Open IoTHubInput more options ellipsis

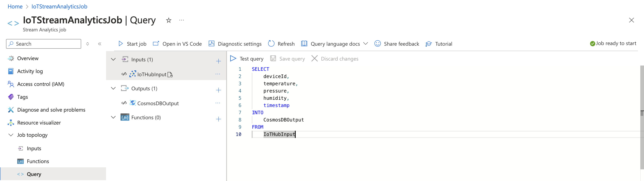(x=218, y=74)
